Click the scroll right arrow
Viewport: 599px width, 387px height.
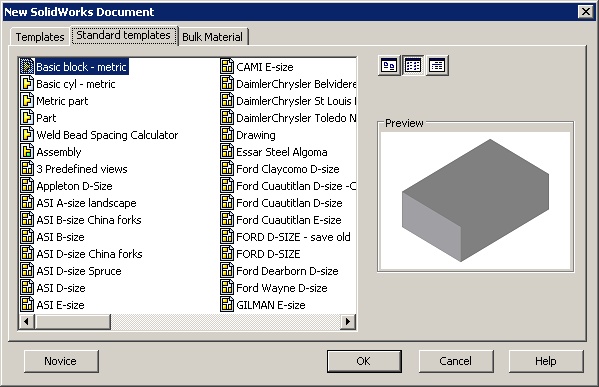click(x=348, y=321)
